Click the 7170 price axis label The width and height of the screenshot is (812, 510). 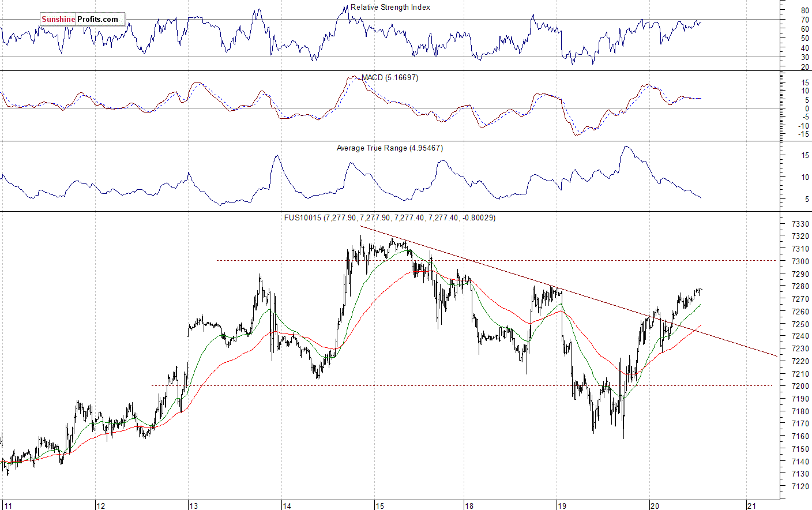coord(800,424)
